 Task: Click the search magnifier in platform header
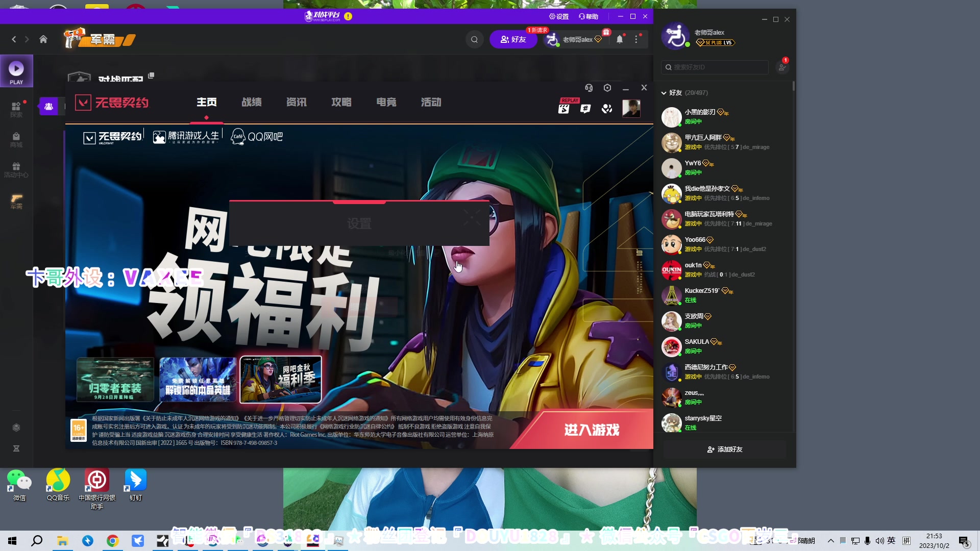click(474, 39)
